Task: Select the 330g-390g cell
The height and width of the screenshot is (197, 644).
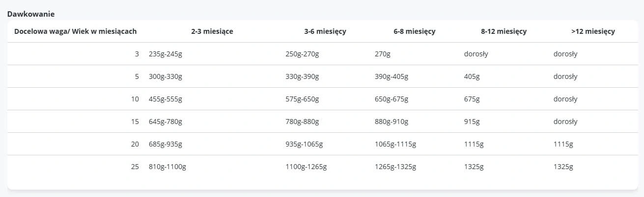Action: (x=302, y=76)
